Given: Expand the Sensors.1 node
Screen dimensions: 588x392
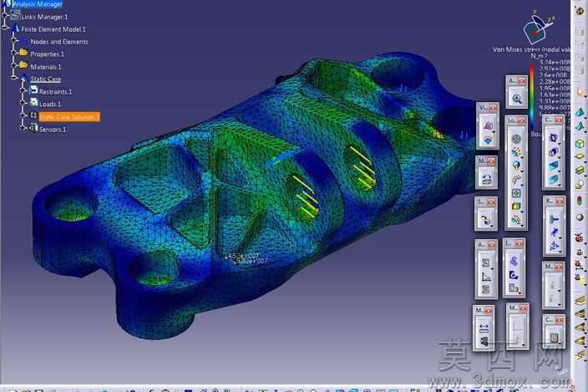Looking at the screenshot, I should point(23,128).
